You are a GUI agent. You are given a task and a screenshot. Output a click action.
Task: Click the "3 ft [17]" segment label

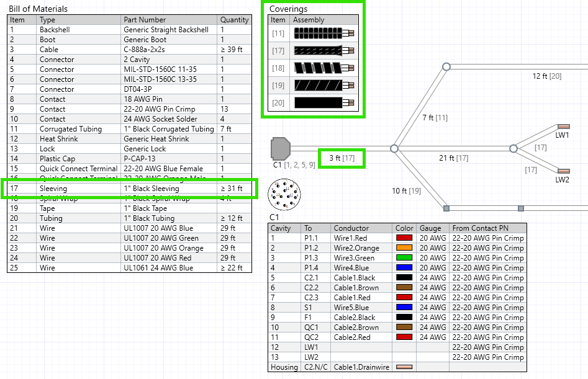[341, 158]
